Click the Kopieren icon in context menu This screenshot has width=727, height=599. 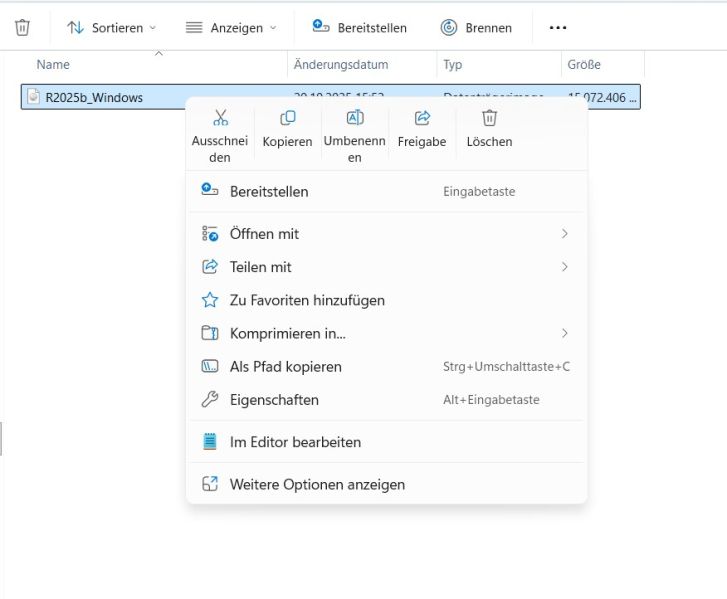tap(287, 118)
